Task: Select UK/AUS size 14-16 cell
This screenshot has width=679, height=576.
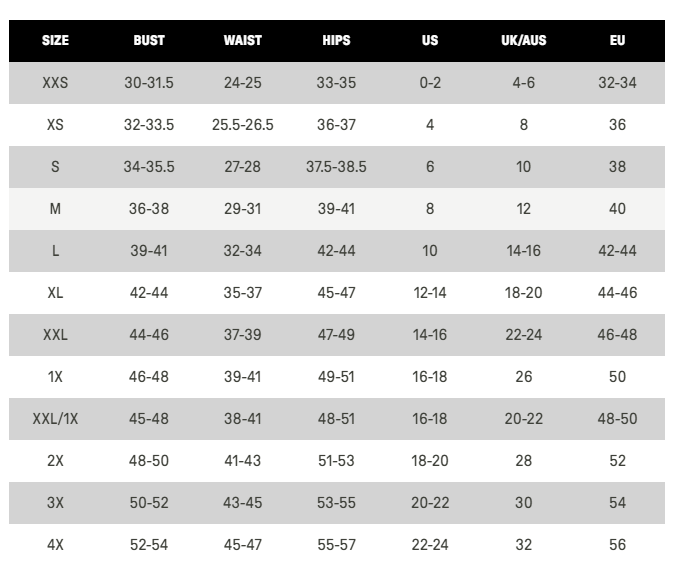Action: tap(523, 251)
